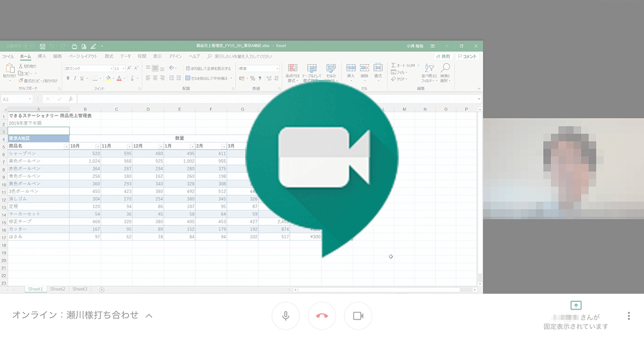The width and height of the screenshot is (644, 338).
Task: Hang up with the red phone button
Action: tap(322, 315)
